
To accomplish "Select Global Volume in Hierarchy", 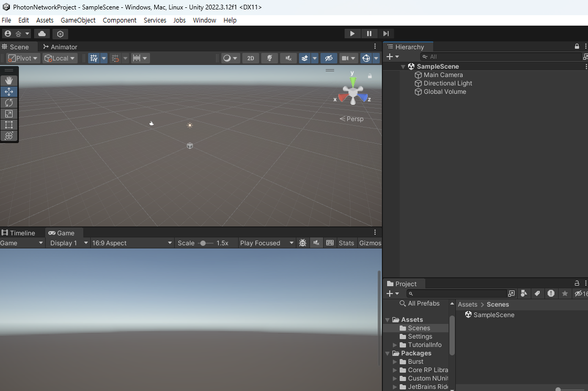I will coord(445,92).
